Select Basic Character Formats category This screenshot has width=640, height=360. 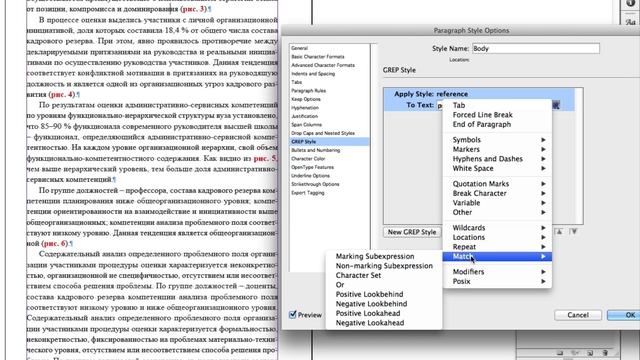pos(329,57)
